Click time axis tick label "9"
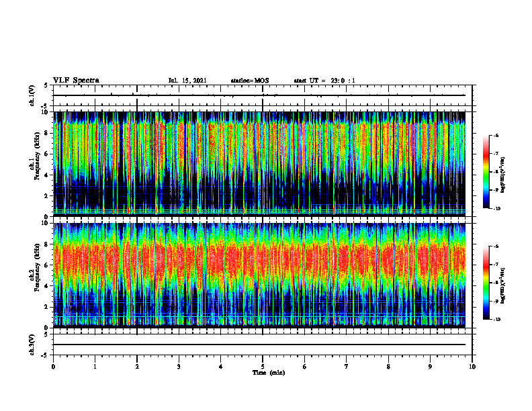 (x=430, y=367)
